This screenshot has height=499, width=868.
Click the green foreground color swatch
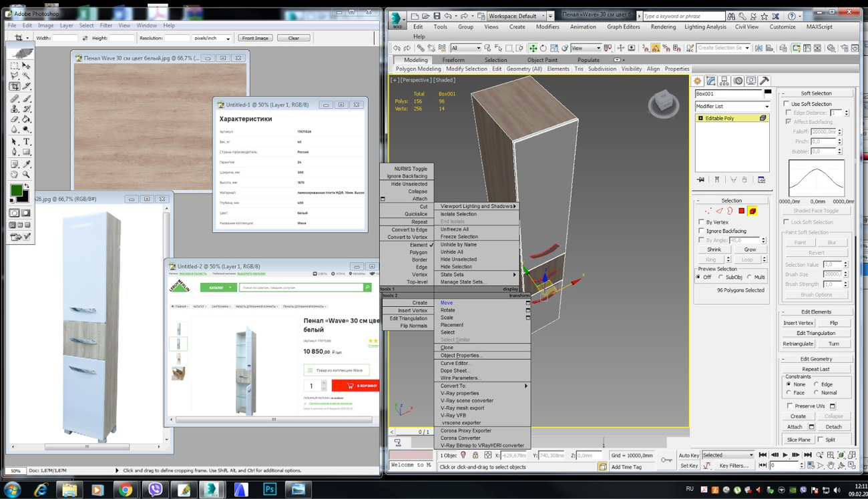pos(16,191)
